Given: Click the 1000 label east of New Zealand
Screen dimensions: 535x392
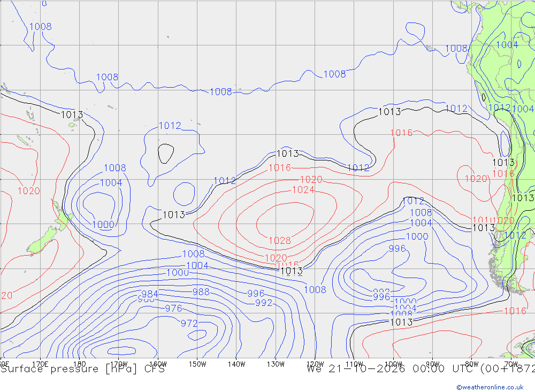Looking at the screenshot, I should click(x=103, y=225).
